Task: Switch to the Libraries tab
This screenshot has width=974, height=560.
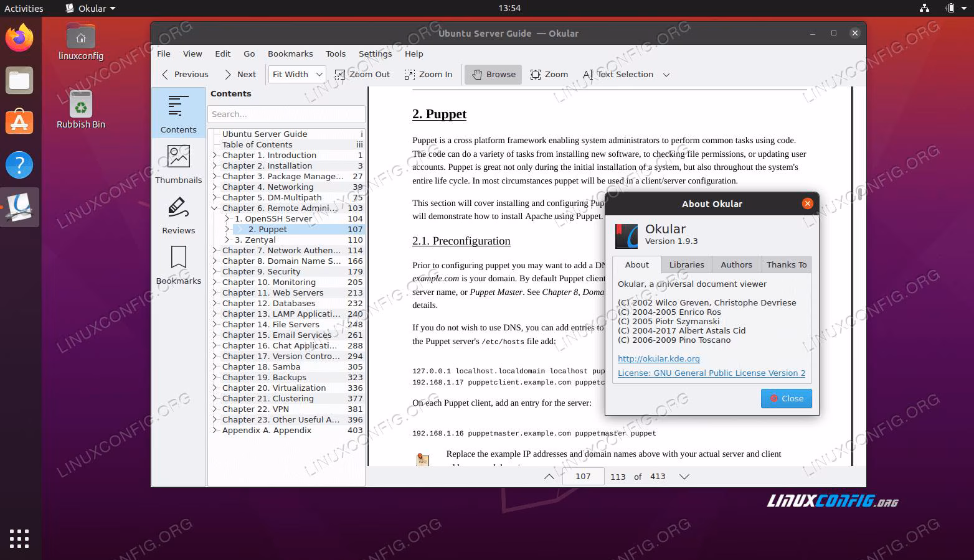Action: [687, 264]
